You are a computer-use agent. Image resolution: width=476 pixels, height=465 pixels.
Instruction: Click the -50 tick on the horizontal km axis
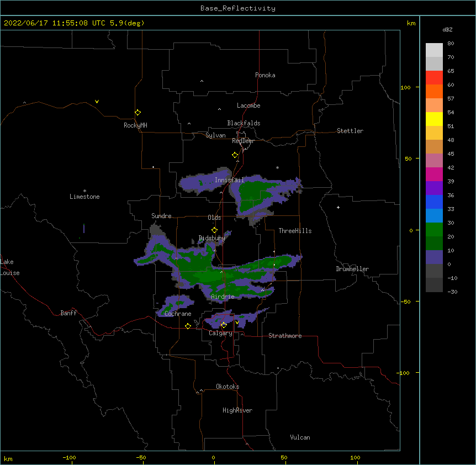click(141, 457)
